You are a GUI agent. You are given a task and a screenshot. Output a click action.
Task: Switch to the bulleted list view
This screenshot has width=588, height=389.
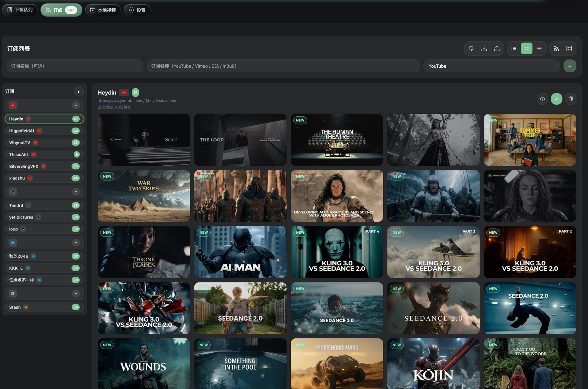tap(514, 49)
